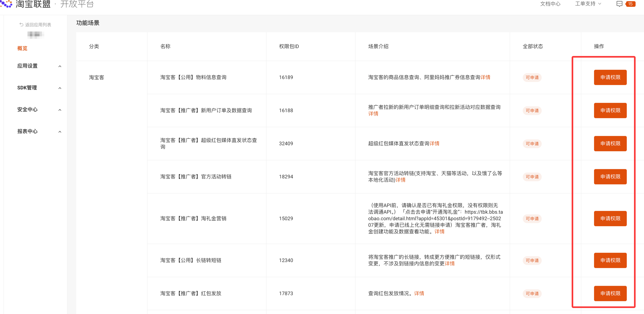Toggle the SDK管理 sidebar chevron
The image size is (644, 314).
click(x=60, y=88)
